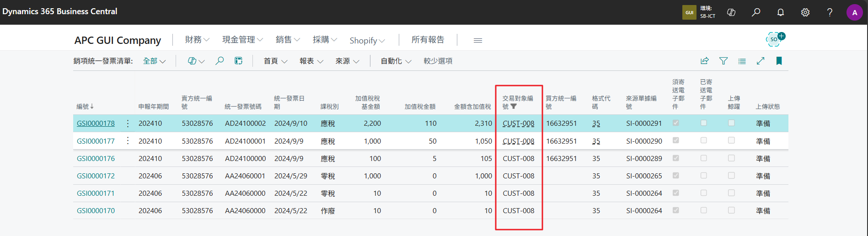The width and height of the screenshot is (868, 236).
Task: Open the user account avatar A
Action: point(854,12)
